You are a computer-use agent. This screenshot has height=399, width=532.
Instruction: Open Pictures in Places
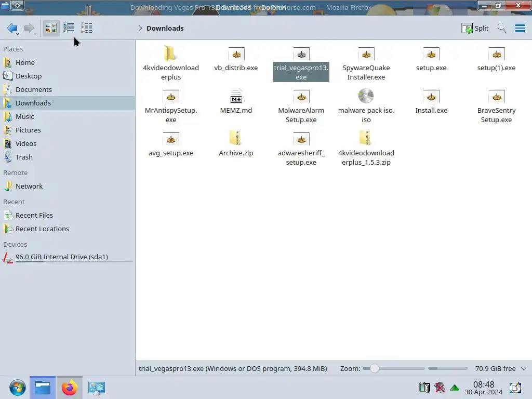coord(68,130)
